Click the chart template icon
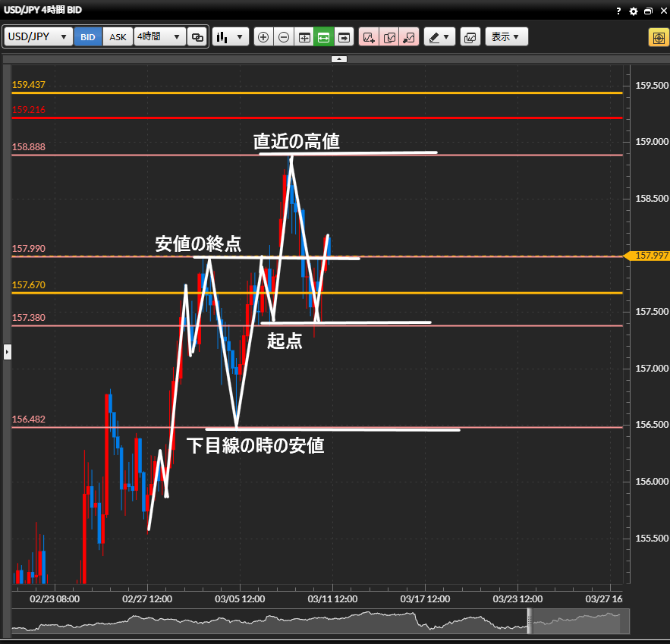The image size is (670, 644). (x=470, y=36)
